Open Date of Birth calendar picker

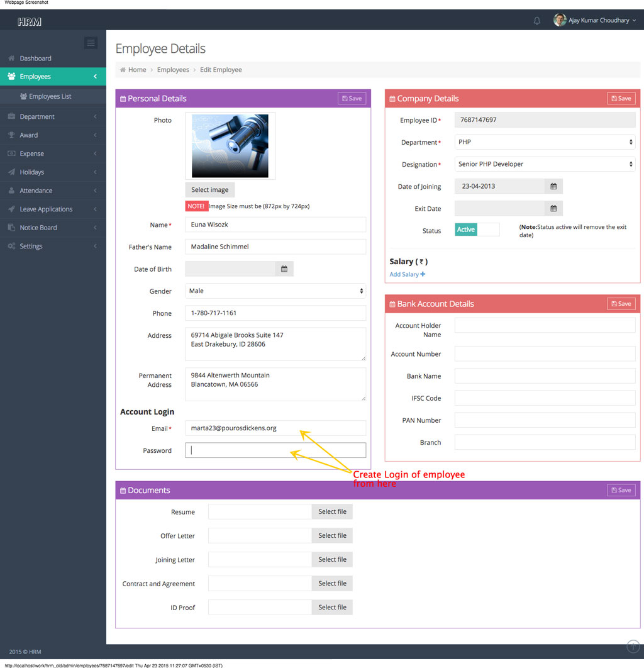pyautogui.click(x=284, y=269)
